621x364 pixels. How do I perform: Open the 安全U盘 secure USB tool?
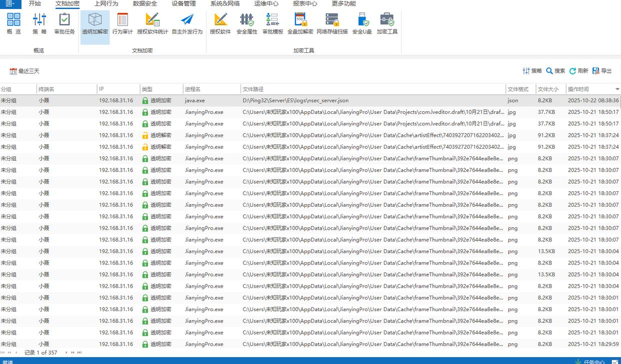coord(362,23)
